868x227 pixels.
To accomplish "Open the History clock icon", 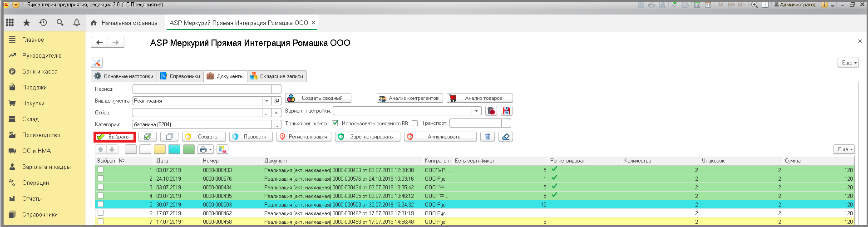I will [x=43, y=23].
